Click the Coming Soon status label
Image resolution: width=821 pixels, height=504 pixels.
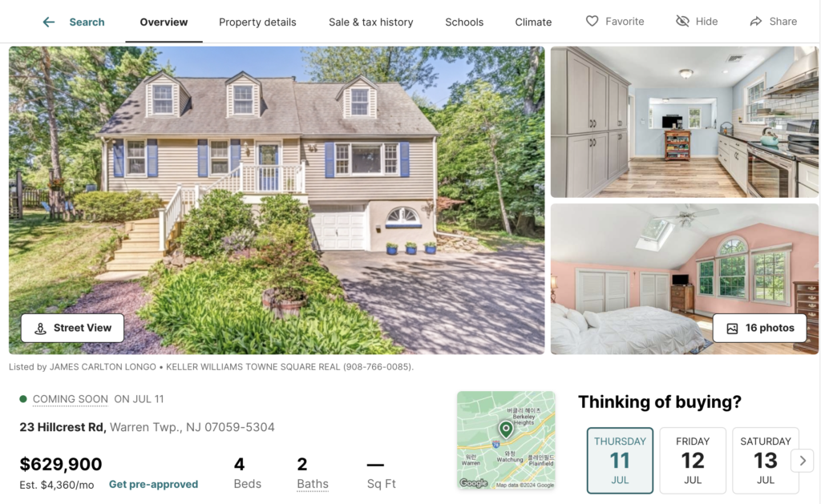tap(71, 399)
